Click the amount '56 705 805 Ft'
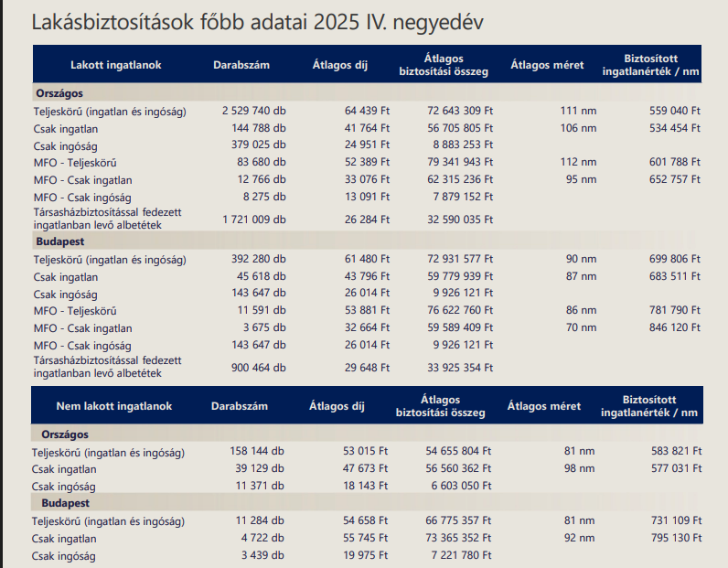 pyautogui.click(x=460, y=128)
